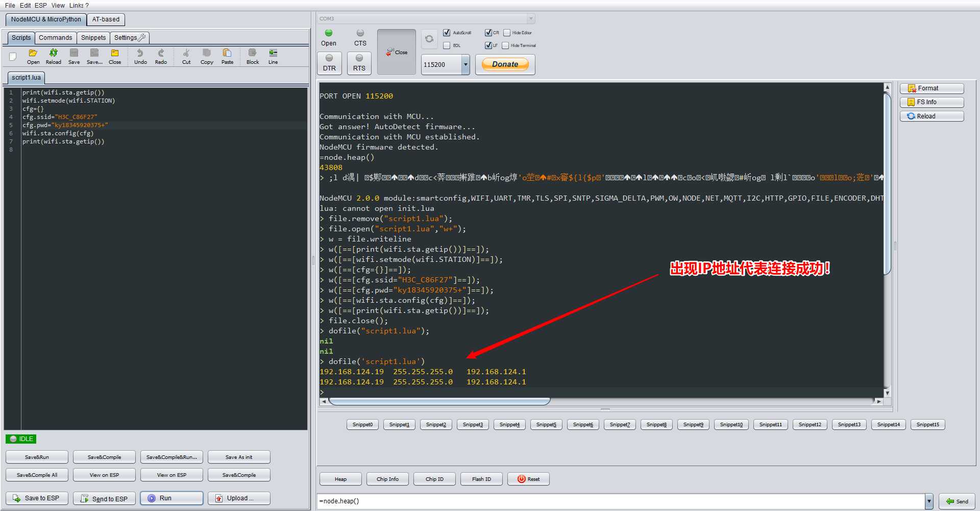Click the Snippet0 button
The width and height of the screenshot is (980, 511).
(362, 425)
